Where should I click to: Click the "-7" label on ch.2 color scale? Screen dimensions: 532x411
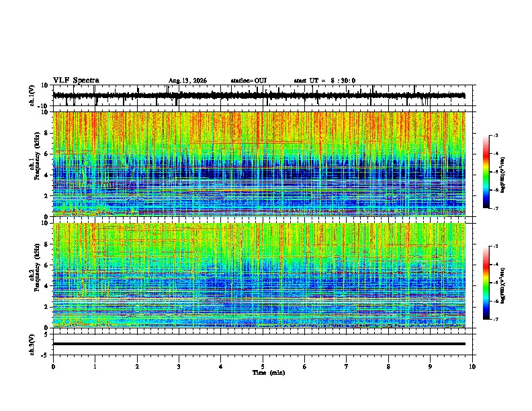(495, 319)
